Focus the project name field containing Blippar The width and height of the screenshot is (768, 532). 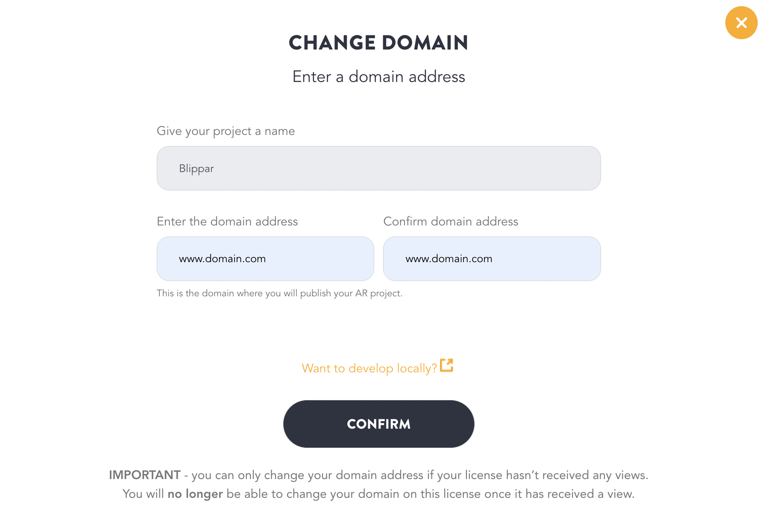pos(378,168)
